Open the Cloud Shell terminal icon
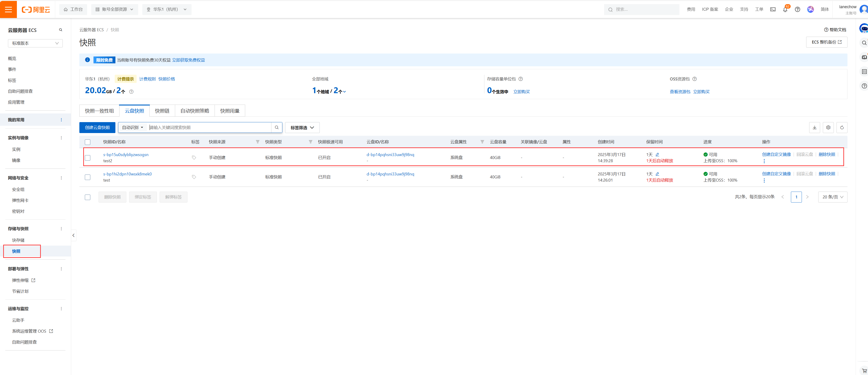 click(773, 9)
